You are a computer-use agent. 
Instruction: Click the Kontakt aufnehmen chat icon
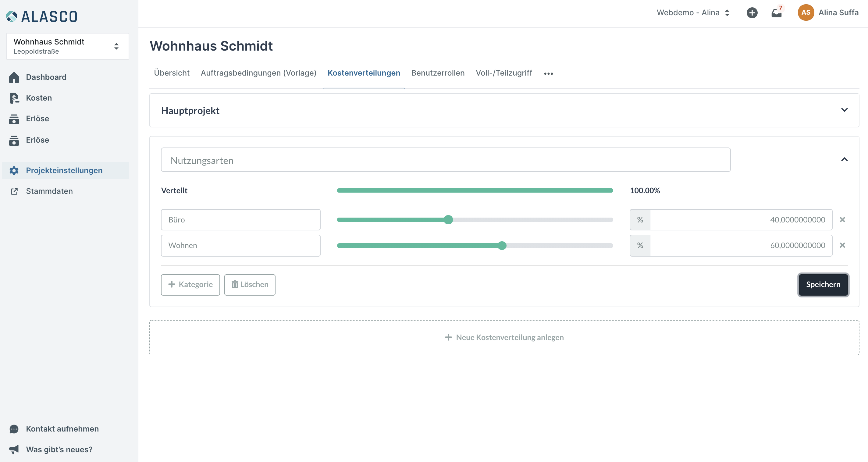[x=14, y=429]
